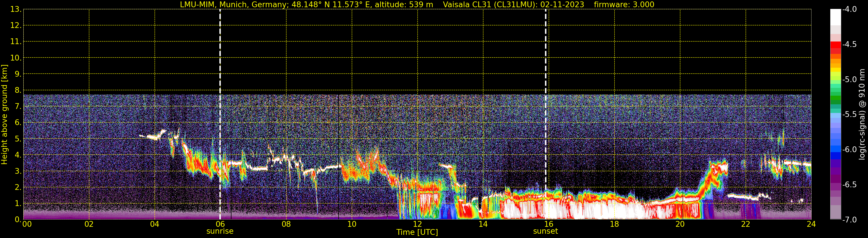Click the x-axis tick label '22'

[746, 224]
